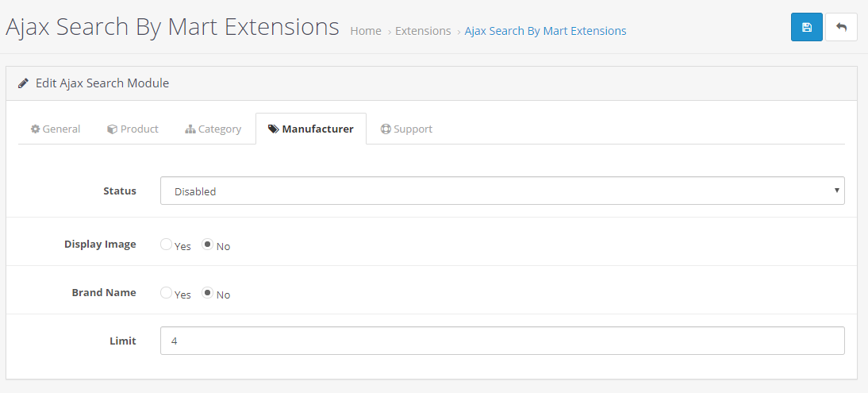Click the blue save icon button
This screenshot has width=868, height=393.
806,27
